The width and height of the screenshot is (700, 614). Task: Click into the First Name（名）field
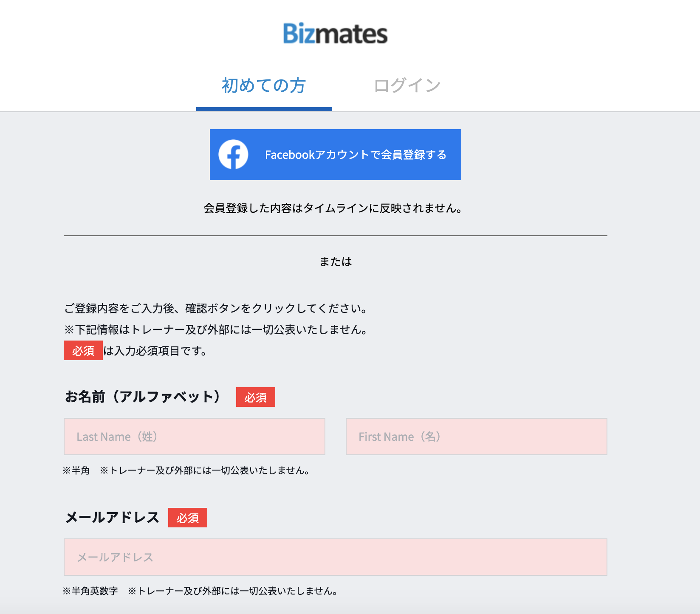[x=476, y=437]
